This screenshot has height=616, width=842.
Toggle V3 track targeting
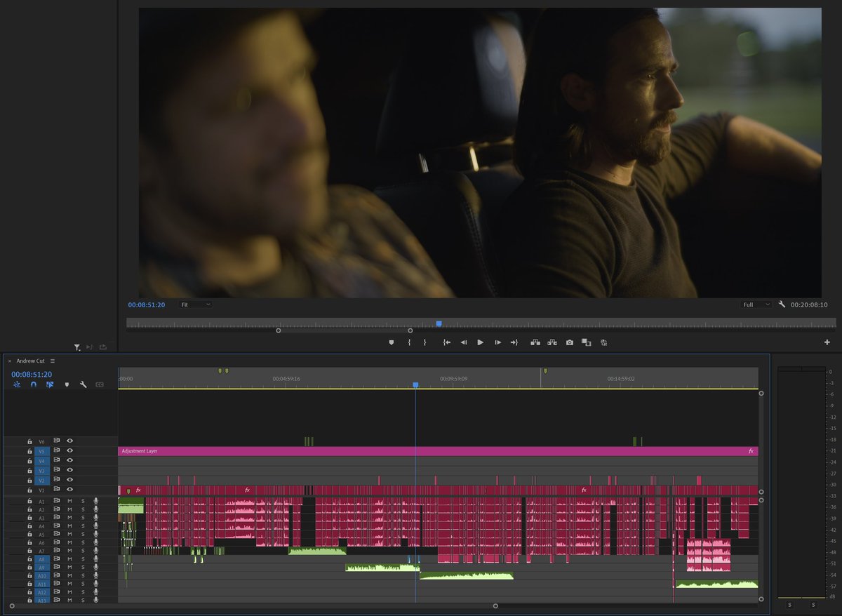[41, 471]
